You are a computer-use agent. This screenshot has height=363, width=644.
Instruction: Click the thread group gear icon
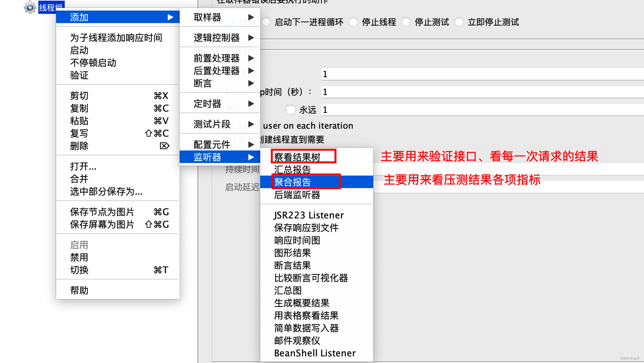coord(30,7)
